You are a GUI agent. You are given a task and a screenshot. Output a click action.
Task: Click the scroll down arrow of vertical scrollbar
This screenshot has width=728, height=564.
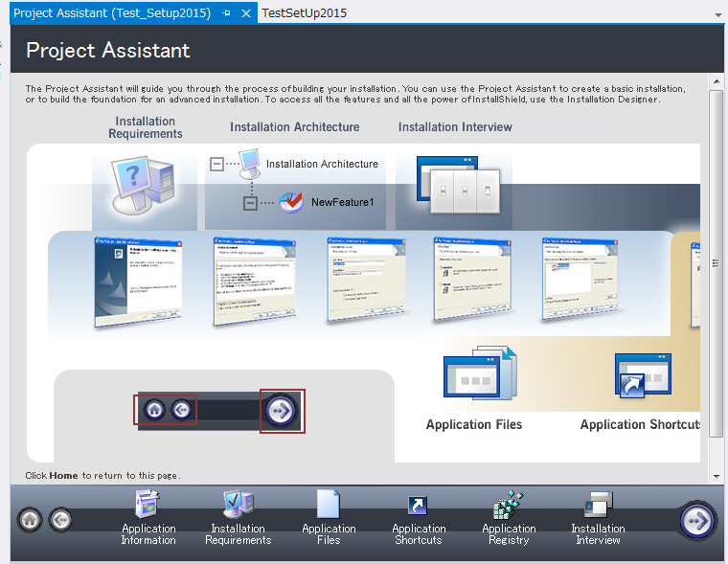pos(717,476)
